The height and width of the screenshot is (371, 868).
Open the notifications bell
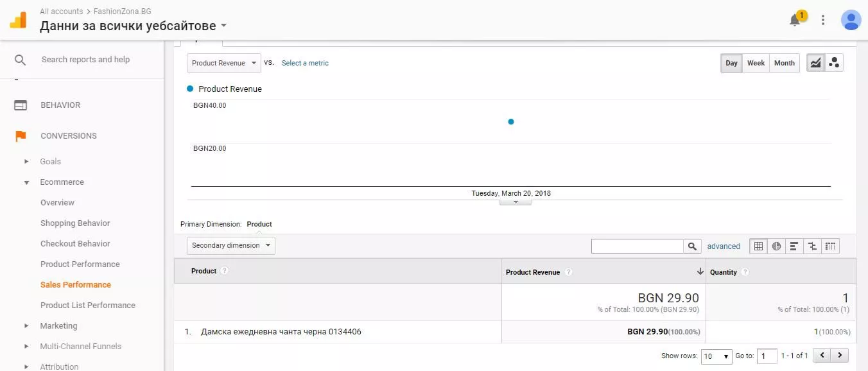coord(795,21)
